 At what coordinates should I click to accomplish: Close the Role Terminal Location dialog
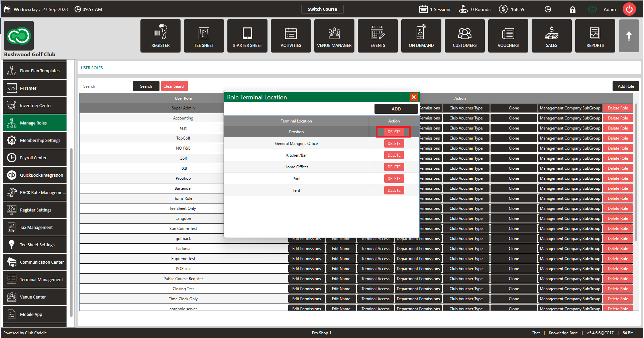(x=414, y=97)
